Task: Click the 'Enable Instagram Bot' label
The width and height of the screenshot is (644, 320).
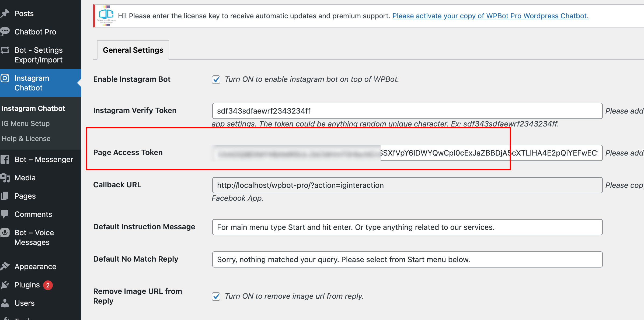Action: point(132,79)
